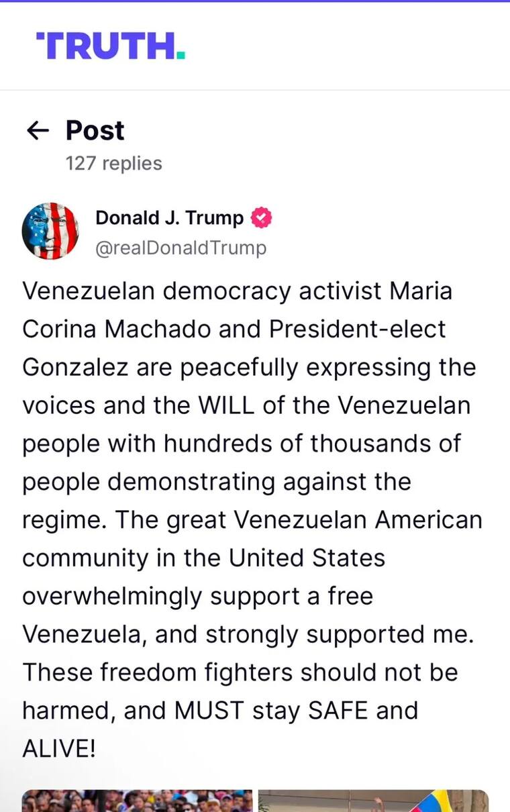Image resolution: width=510 pixels, height=812 pixels.
Task: View the 127 replies count
Action: (x=113, y=163)
